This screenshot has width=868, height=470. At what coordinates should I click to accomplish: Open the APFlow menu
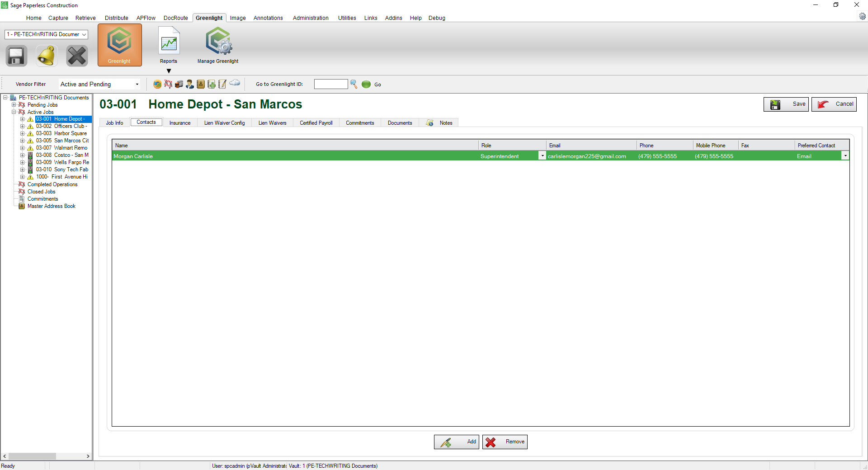[x=146, y=18]
